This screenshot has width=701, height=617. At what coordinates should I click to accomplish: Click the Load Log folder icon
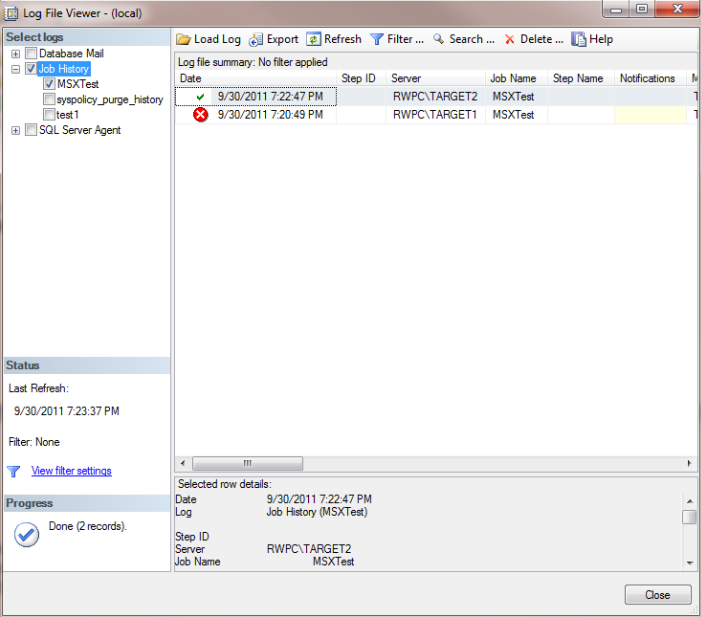click(x=184, y=39)
